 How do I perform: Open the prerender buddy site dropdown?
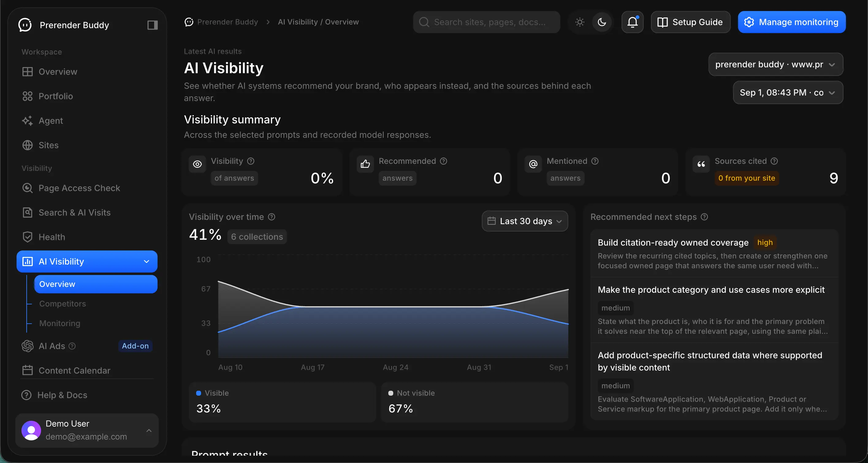point(776,64)
